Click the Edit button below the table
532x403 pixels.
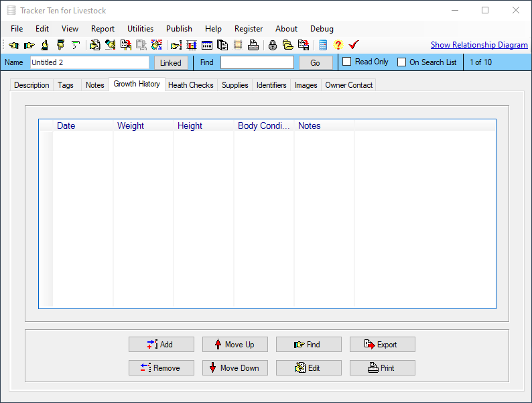(x=309, y=367)
